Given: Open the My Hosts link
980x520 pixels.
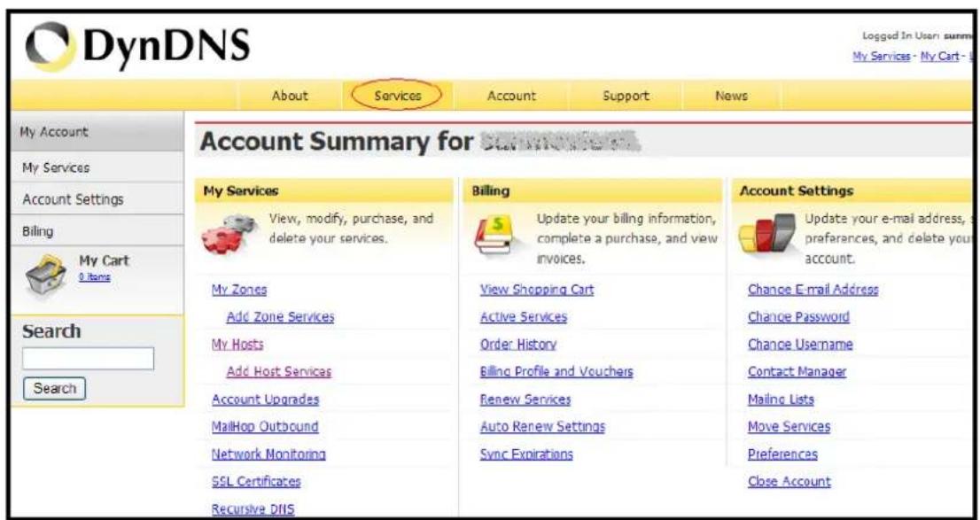Looking at the screenshot, I should coord(237,345).
